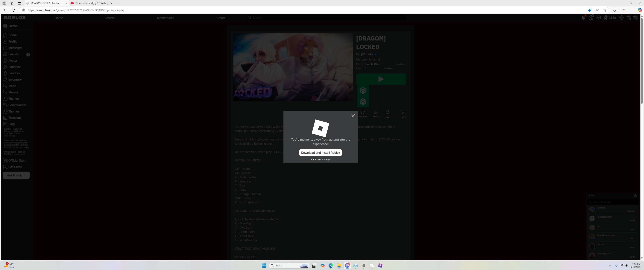Open Past Day dropdown beside Verify User
The image size is (644, 270).
point(401,64)
